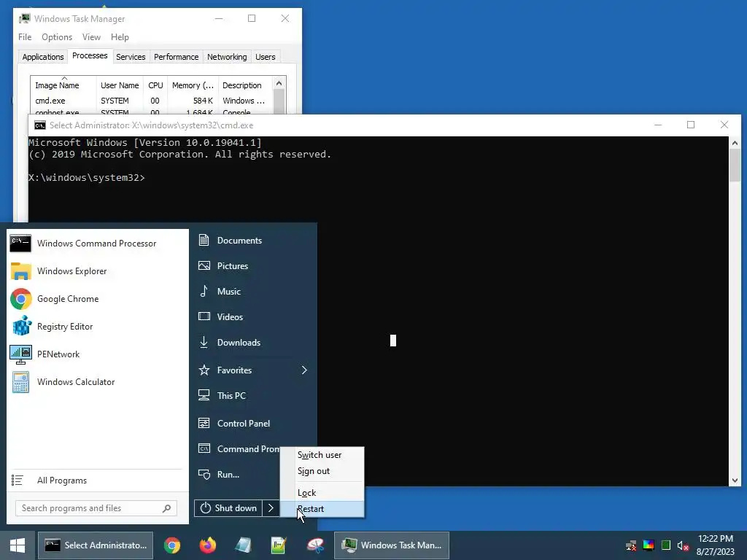Click the muted volume tray icon
The width and height of the screenshot is (747, 560).
click(683, 545)
